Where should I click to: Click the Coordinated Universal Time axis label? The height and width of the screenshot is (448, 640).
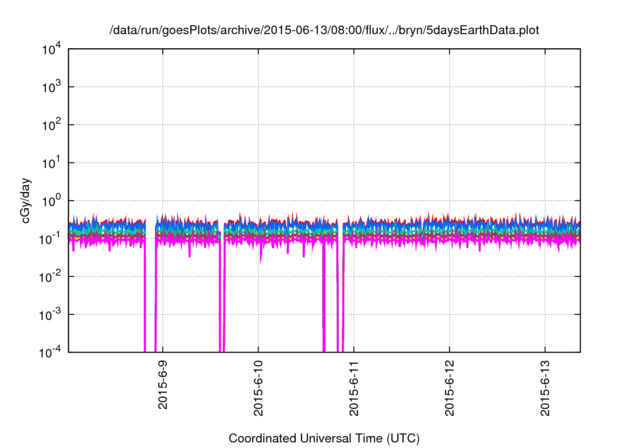(324, 438)
